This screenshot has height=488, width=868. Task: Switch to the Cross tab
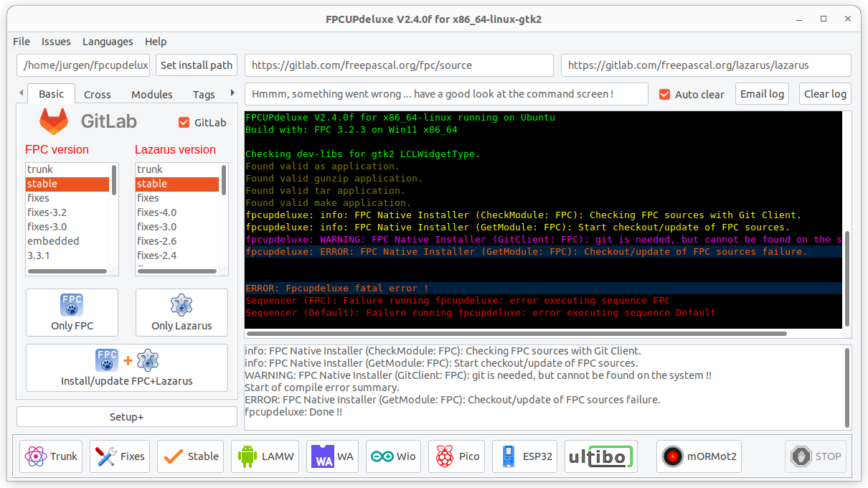(x=97, y=94)
